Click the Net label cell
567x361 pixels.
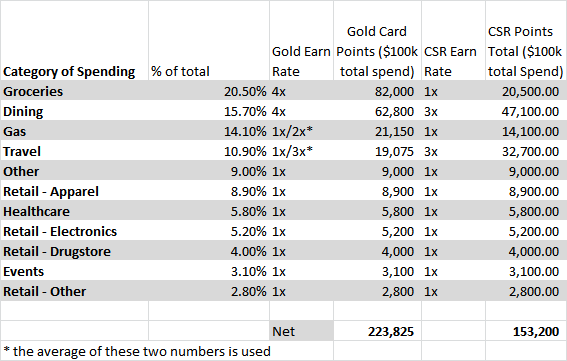(x=301, y=331)
